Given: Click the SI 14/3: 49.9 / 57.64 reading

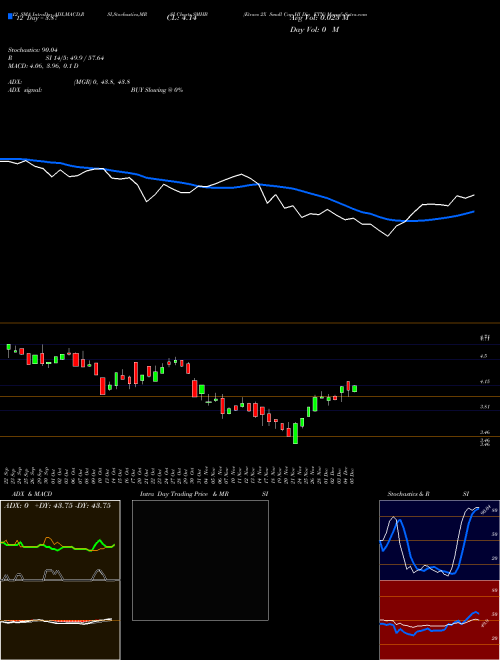Looking at the screenshot, I should [x=73, y=58].
